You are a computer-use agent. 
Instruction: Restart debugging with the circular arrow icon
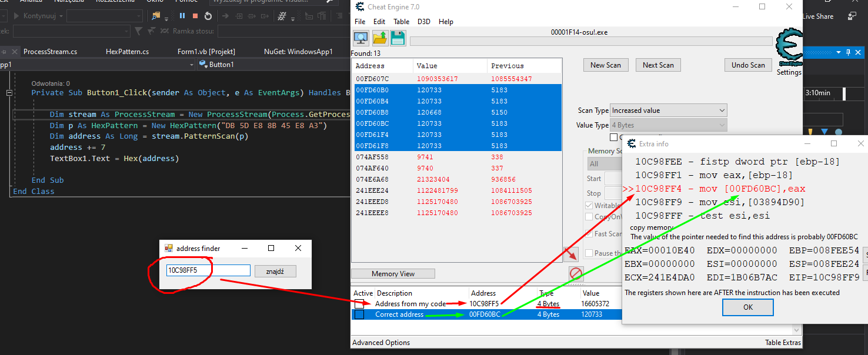(208, 16)
